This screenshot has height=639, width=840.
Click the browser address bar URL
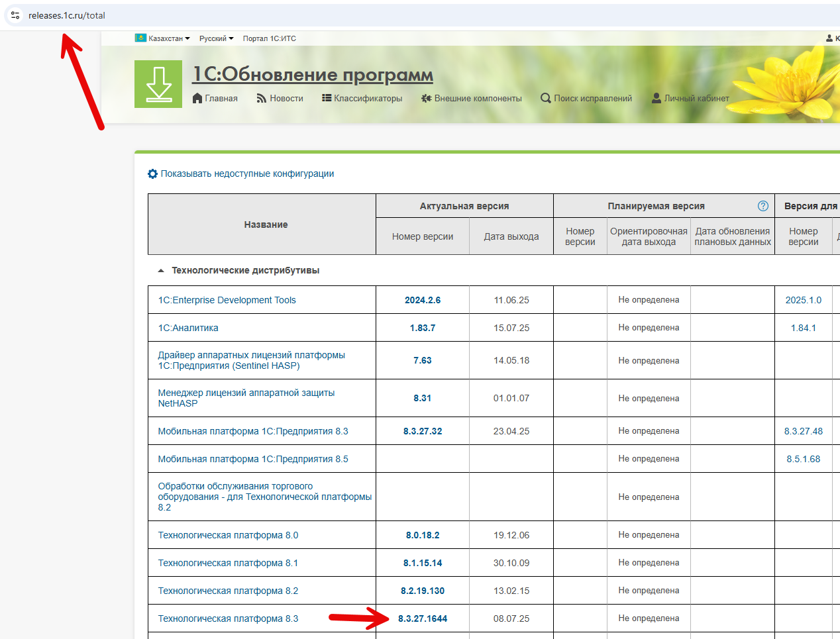point(67,15)
